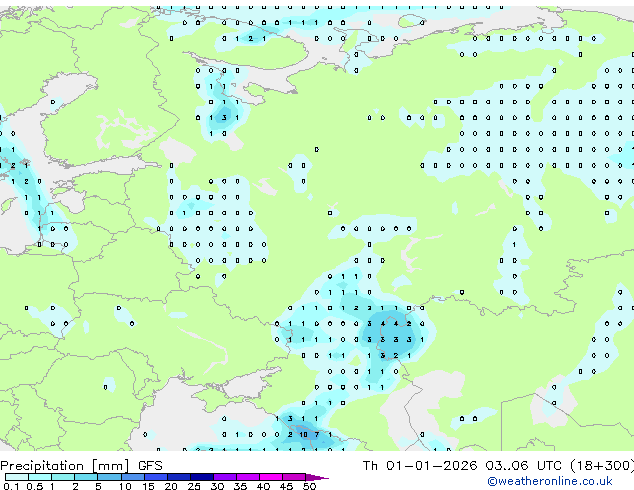Screen dimensions: 634x490
Task: Select the 25–30 mm dark blue swatch
Action: [202, 477]
